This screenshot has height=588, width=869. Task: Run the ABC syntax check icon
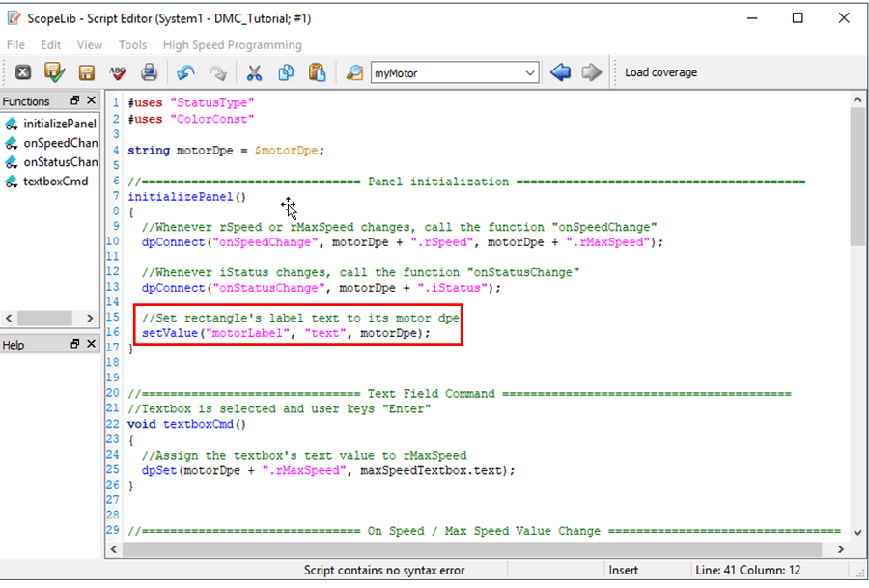(x=118, y=72)
